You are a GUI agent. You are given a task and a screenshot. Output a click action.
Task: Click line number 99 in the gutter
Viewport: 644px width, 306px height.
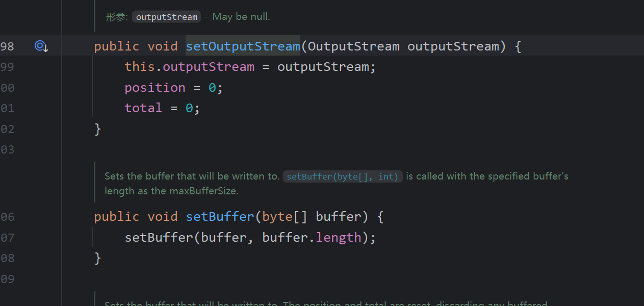[x=7, y=67]
